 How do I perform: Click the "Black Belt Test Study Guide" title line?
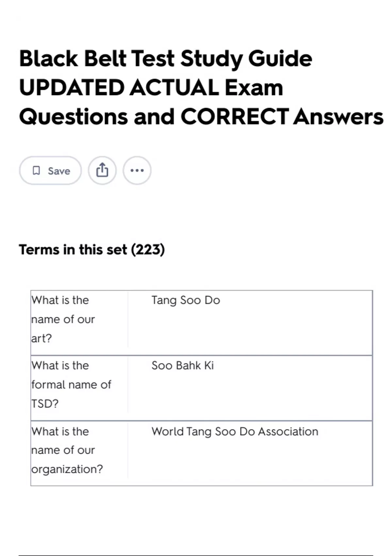coord(166,59)
